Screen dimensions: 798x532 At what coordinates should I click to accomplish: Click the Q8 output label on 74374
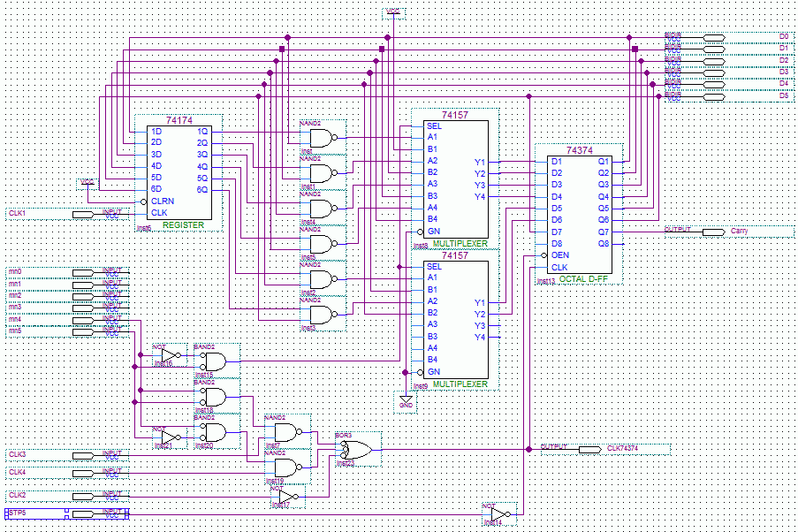coord(604,244)
